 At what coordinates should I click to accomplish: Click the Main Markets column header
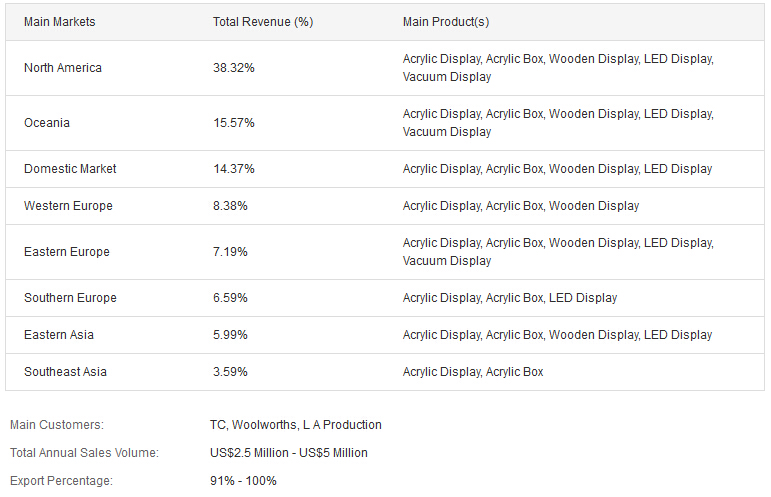[x=59, y=22]
